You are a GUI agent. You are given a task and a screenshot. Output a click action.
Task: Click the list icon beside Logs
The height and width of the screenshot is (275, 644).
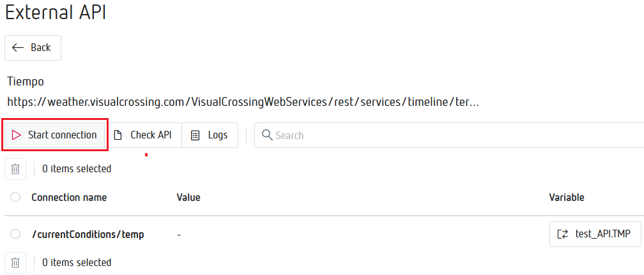click(195, 135)
